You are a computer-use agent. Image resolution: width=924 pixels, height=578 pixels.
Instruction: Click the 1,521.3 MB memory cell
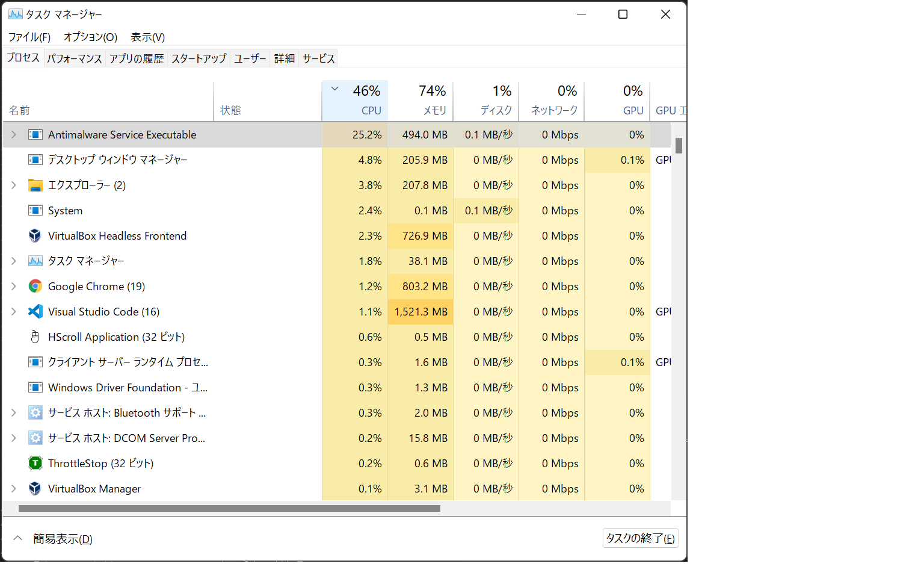pyautogui.click(x=420, y=312)
